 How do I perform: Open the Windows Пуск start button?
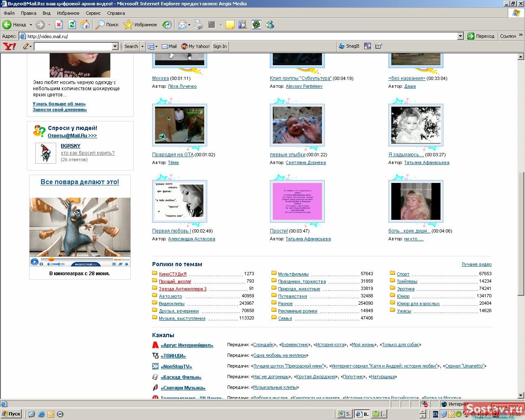coord(11,414)
